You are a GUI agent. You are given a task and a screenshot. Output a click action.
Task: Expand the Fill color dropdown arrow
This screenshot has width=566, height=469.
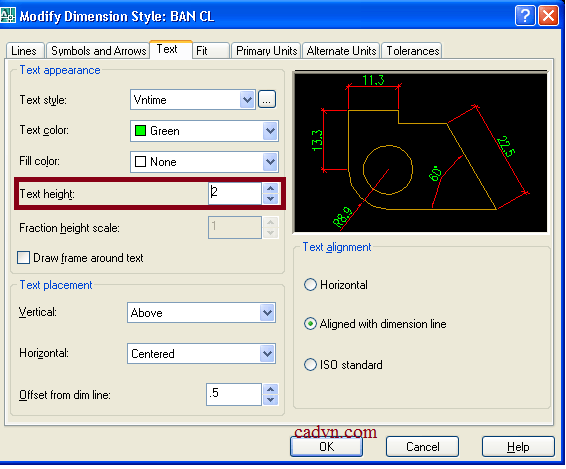tap(270, 162)
